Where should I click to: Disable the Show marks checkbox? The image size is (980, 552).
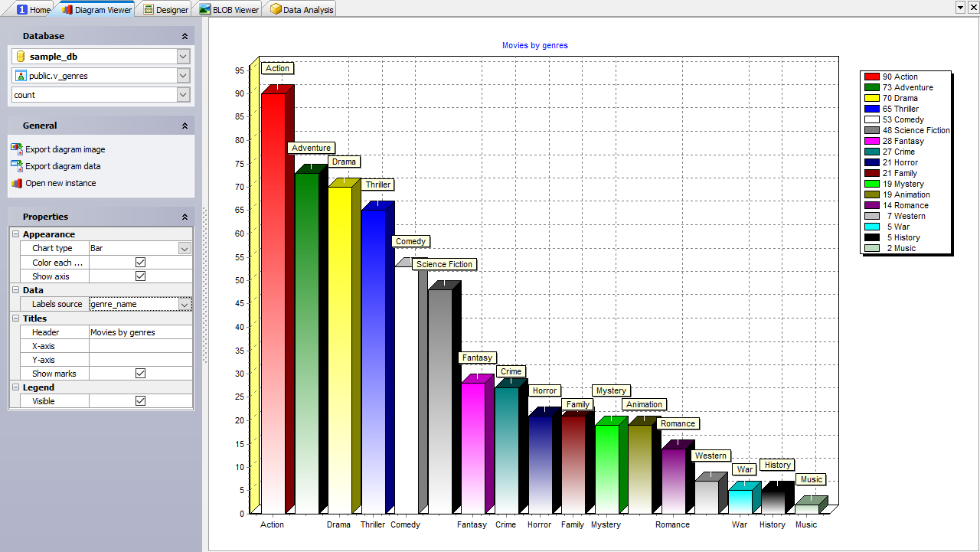(140, 374)
